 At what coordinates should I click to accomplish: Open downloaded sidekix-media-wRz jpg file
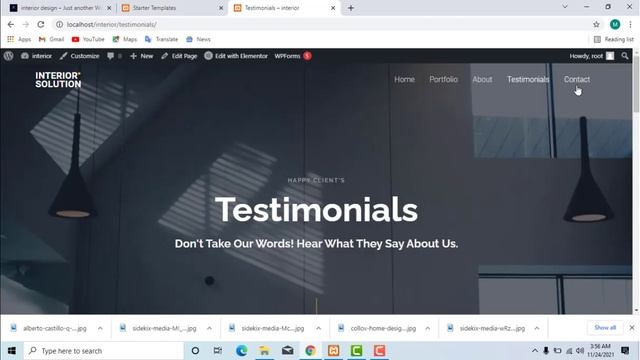coord(487,328)
